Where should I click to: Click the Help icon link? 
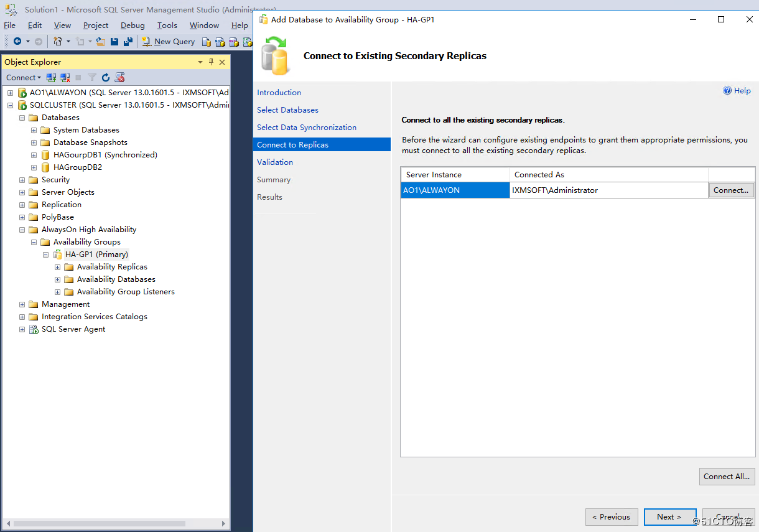[737, 90]
